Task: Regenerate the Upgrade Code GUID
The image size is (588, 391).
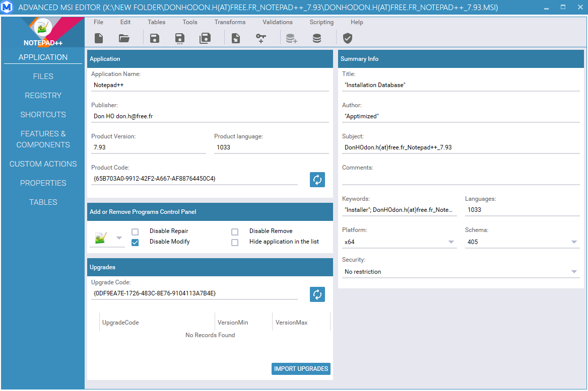Action: tap(317, 294)
